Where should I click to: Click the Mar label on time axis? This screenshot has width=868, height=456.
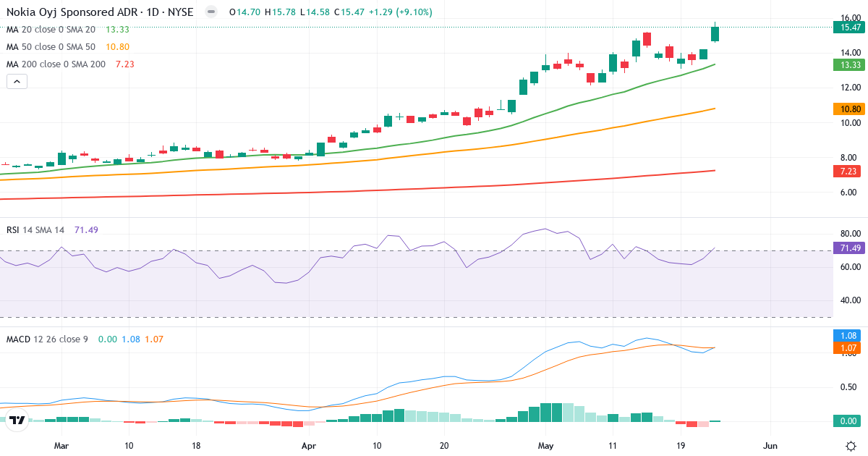[61, 446]
